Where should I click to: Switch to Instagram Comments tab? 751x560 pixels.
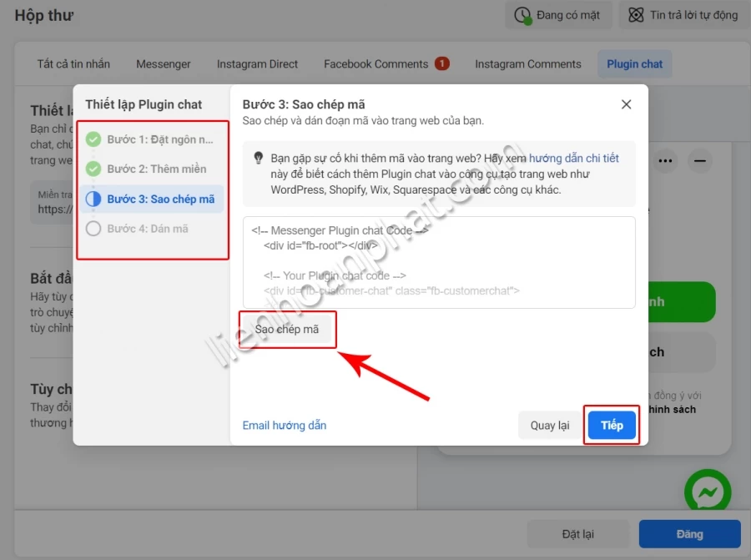[528, 64]
